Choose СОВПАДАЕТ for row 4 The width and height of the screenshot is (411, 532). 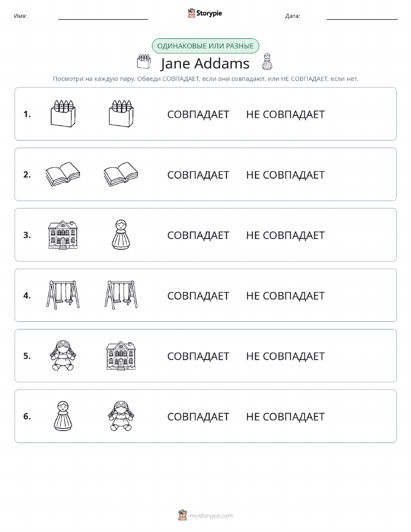pyautogui.click(x=198, y=295)
